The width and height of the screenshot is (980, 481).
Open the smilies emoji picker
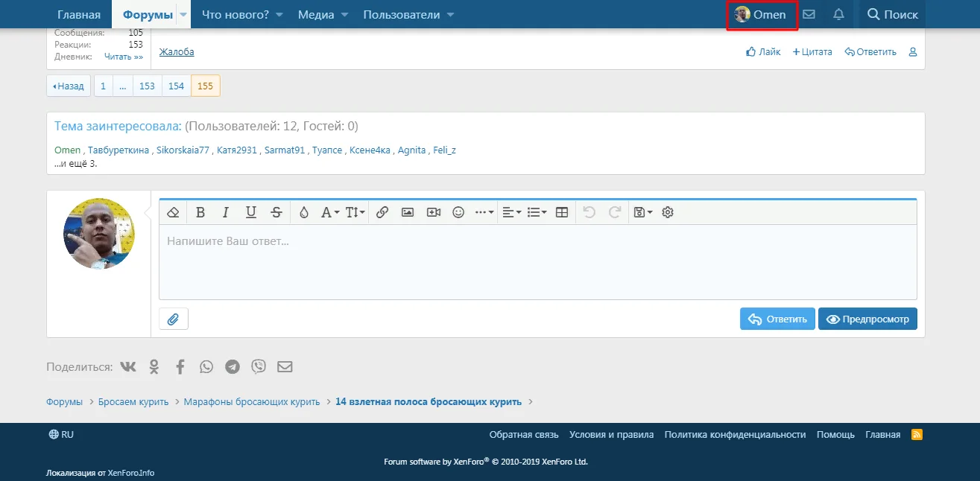coord(459,212)
